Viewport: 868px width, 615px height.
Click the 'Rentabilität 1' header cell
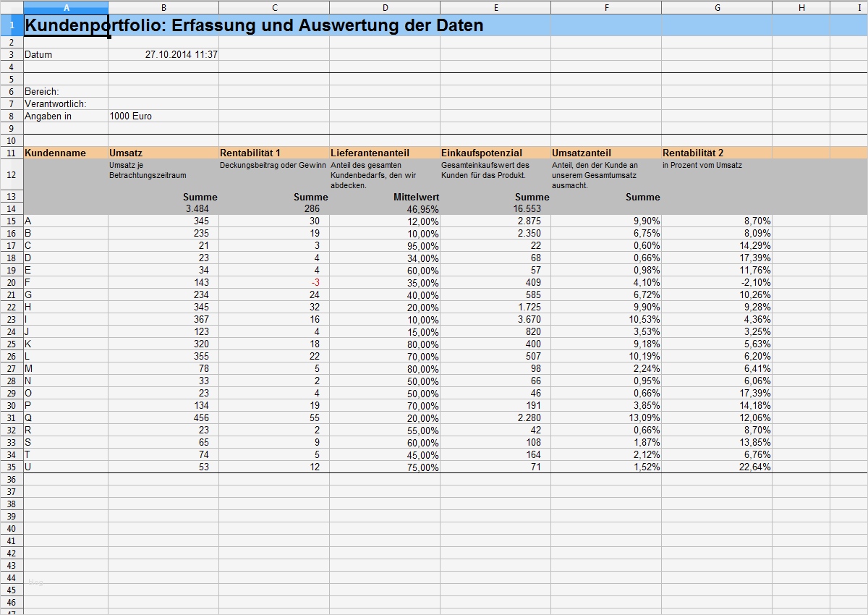[x=274, y=153]
